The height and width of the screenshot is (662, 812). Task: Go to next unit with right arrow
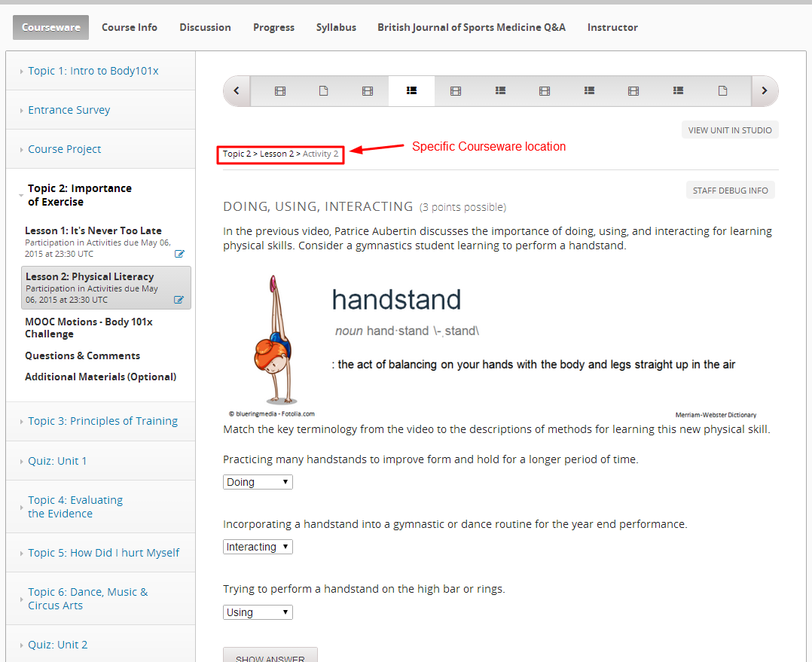pos(765,91)
